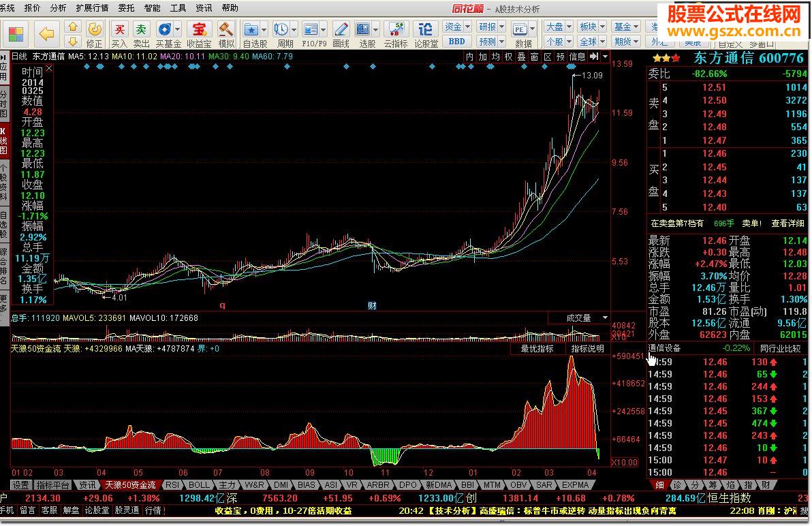
Task: Toggle the 均 moving average option
Action: [x=496, y=57]
